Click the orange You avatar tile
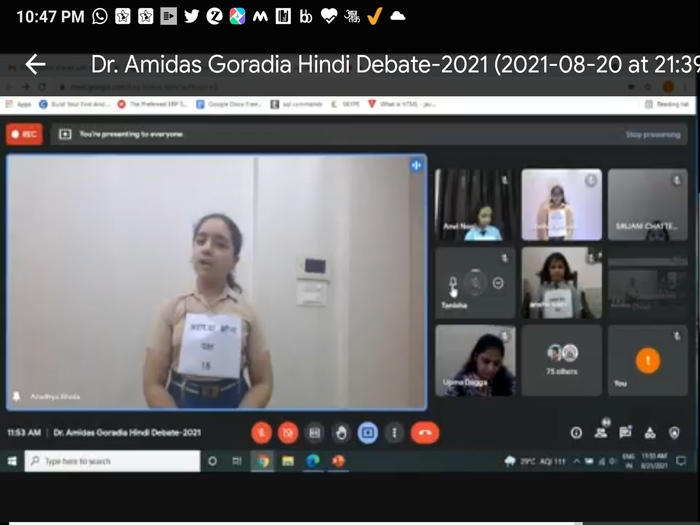This screenshot has width=700, height=525. (648, 361)
